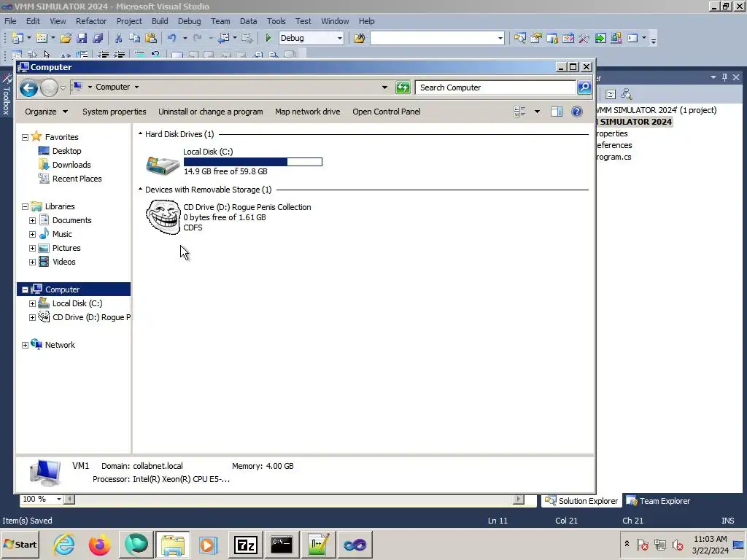Viewport: 747px width, 560px height.
Task: Click the Cut scissors icon
Action: 119,38
